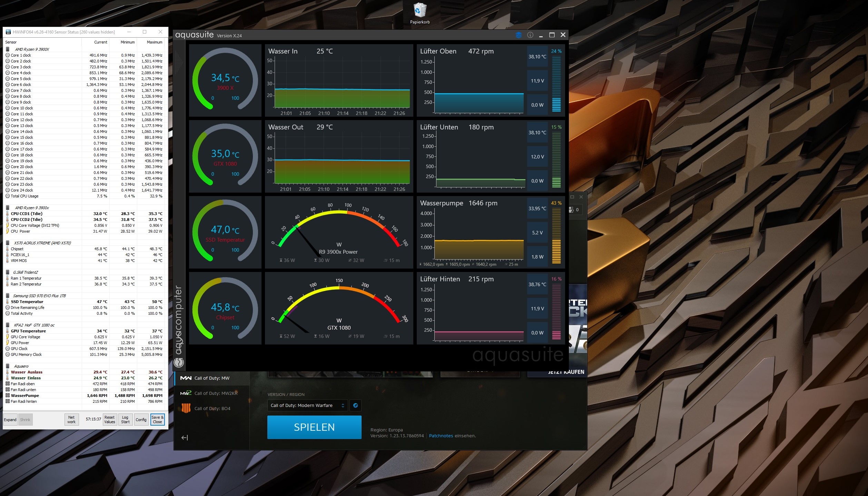This screenshot has height=496, width=868.
Task: Click the Battle.net friends icon
Action: tap(571, 210)
